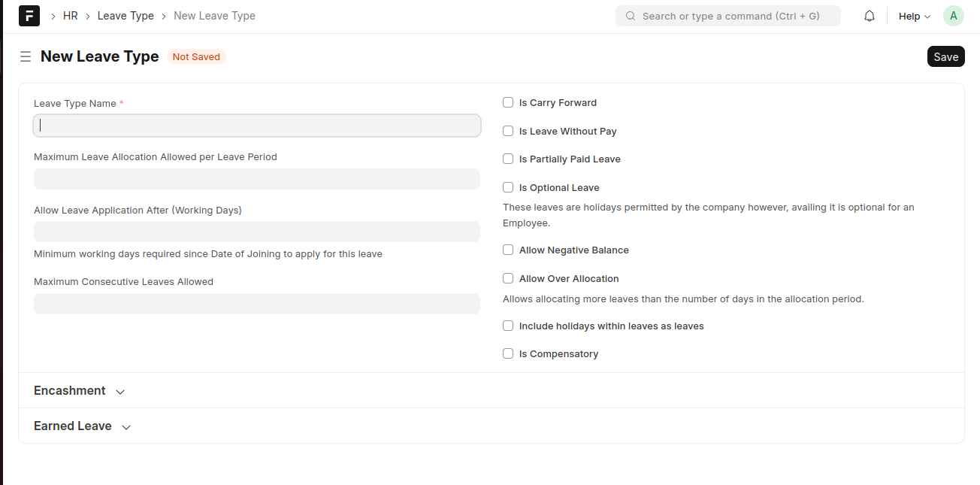Click the search magnifier icon
This screenshot has height=485, width=980.
coord(631,16)
